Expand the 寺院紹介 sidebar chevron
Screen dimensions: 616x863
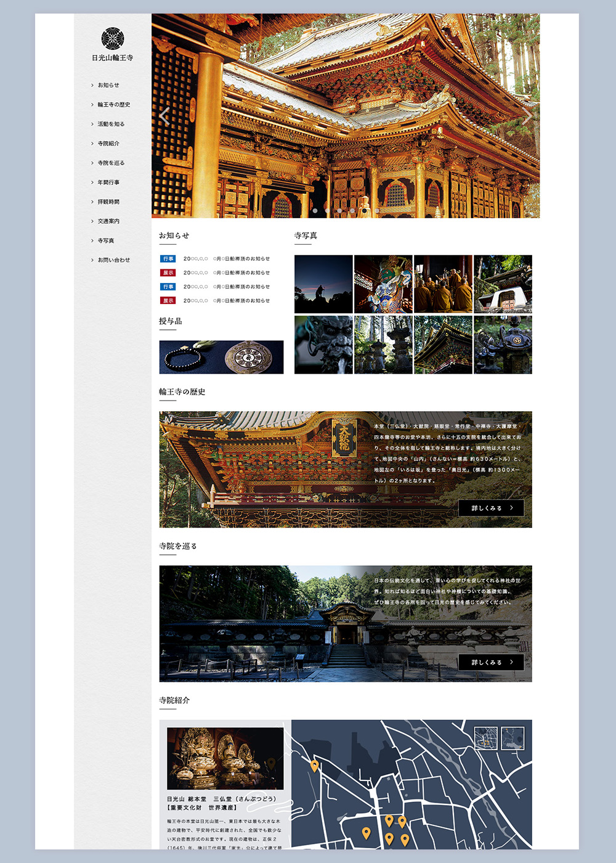tap(92, 144)
